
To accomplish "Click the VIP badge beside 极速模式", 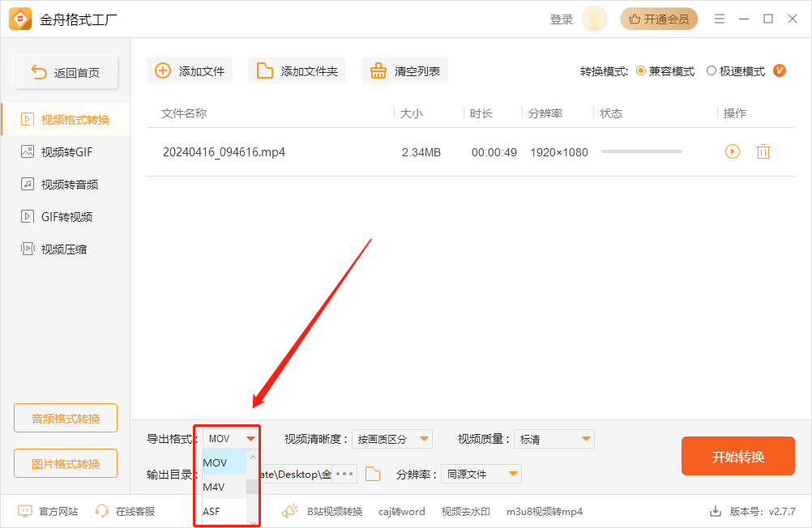I will pos(779,70).
